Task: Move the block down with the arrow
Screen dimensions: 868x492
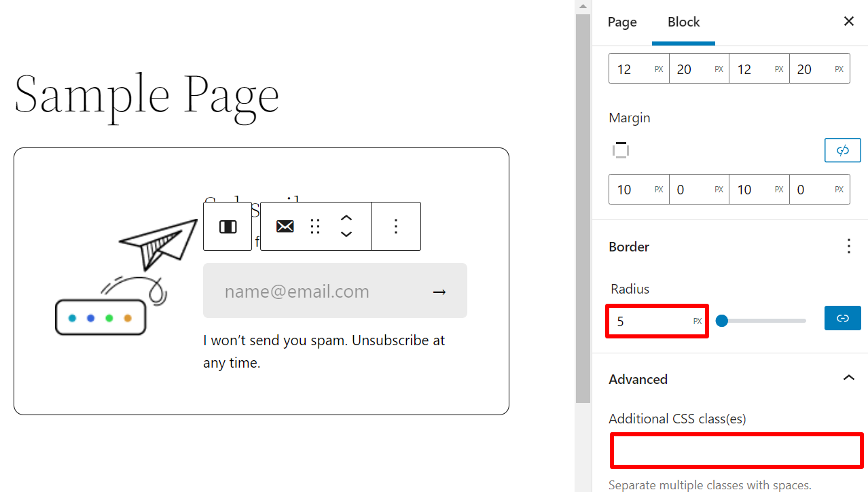Action: click(346, 234)
